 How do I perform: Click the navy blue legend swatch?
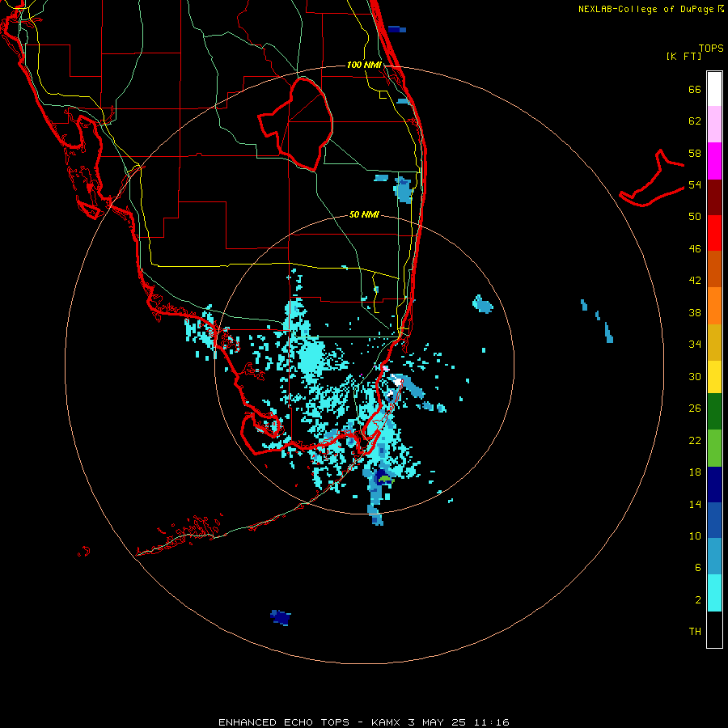tap(714, 485)
